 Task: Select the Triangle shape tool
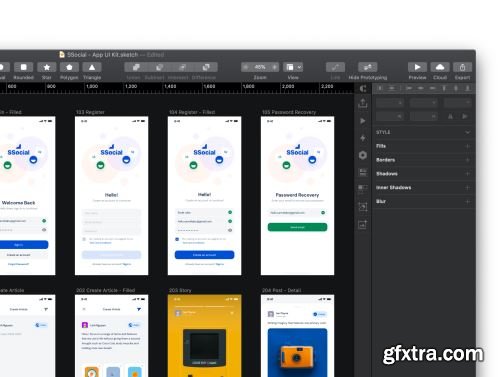coord(92,67)
